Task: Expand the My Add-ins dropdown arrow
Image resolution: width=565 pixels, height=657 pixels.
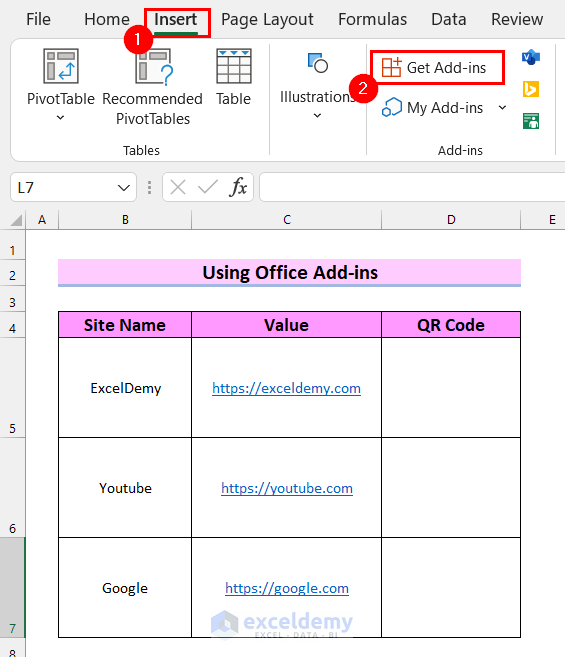Action: coord(502,108)
